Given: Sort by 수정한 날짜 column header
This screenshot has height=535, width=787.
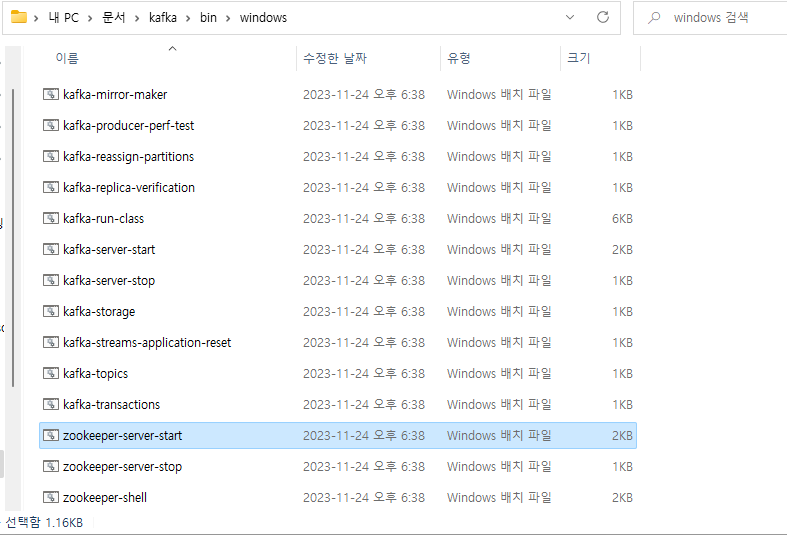Looking at the screenshot, I should pyautogui.click(x=335, y=58).
